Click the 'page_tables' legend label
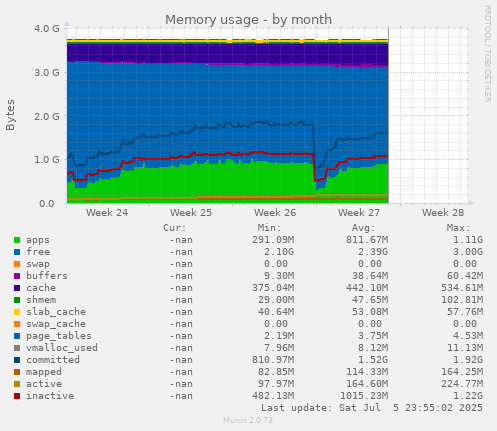Image resolution: width=497 pixels, height=431 pixels. click(x=59, y=336)
